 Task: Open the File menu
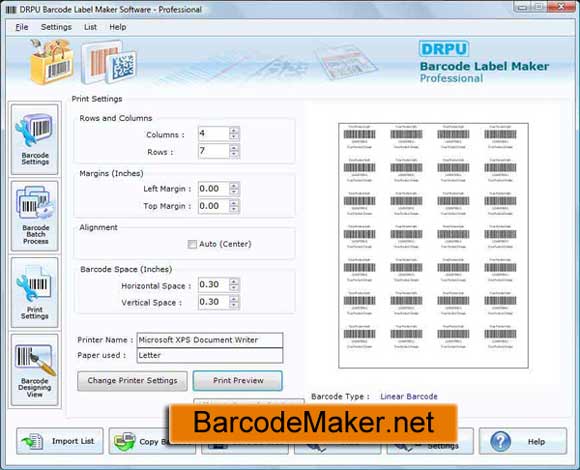[22, 27]
